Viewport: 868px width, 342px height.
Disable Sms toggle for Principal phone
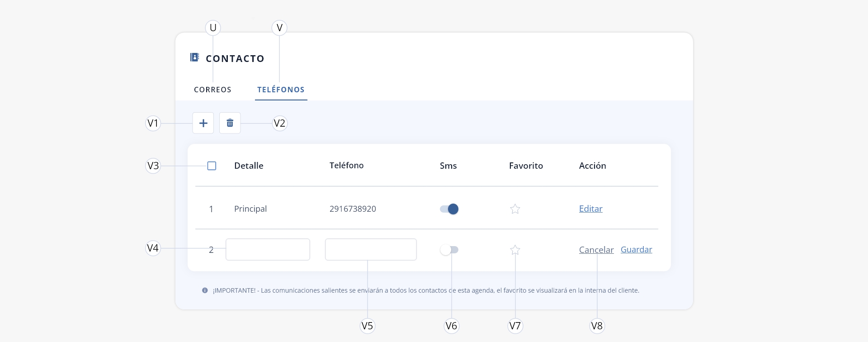(x=449, y=209)
